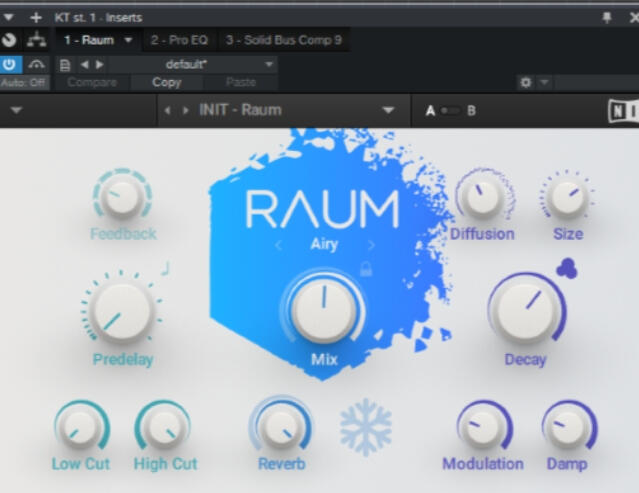Image resolution: width=639 pixels, height=493 pixels.
Task: Click the Copy button
Action: (166, 83)
